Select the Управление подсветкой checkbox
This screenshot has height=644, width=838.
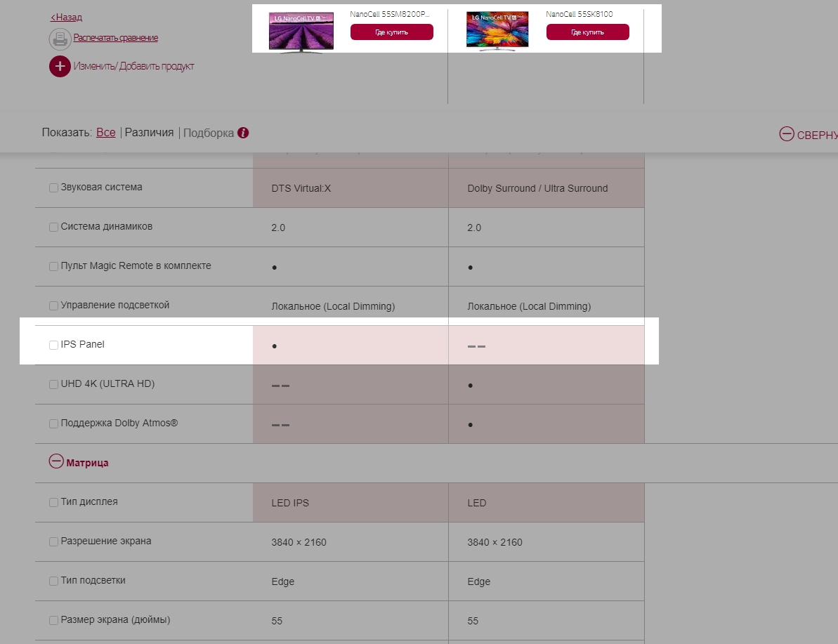point(54,305)
